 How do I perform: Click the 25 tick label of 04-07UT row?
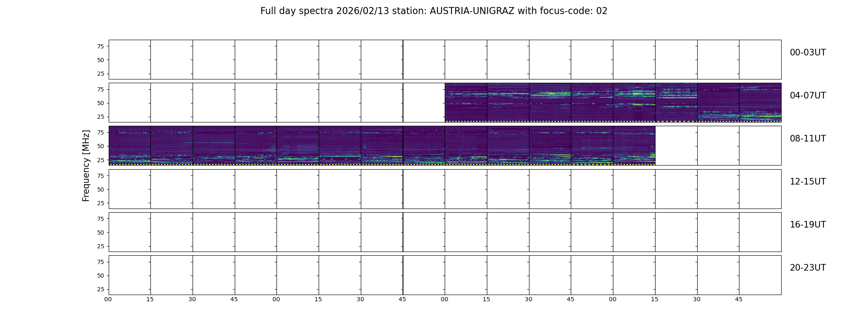coord(100,117)
